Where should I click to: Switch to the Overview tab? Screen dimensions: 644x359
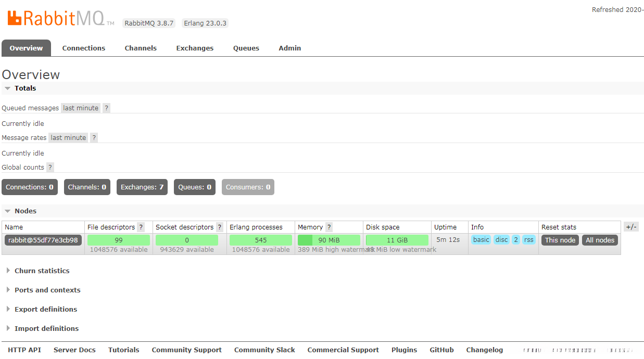(x=26, y=48)
